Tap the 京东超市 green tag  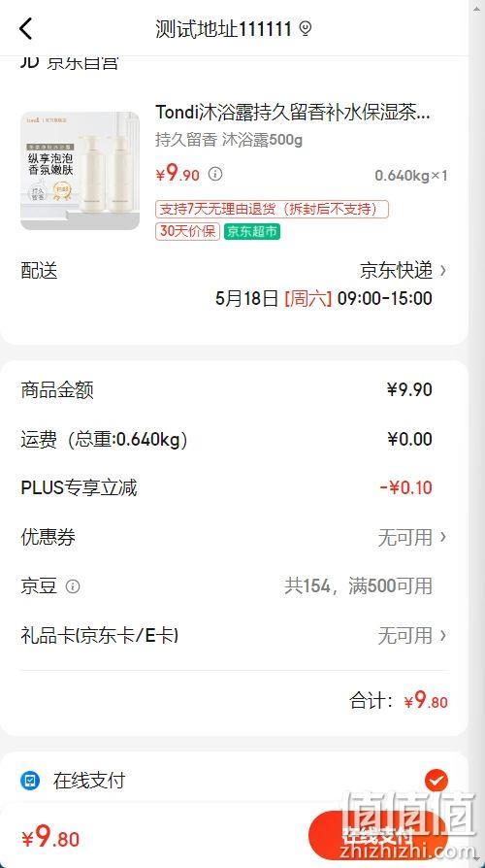(251, 231)
